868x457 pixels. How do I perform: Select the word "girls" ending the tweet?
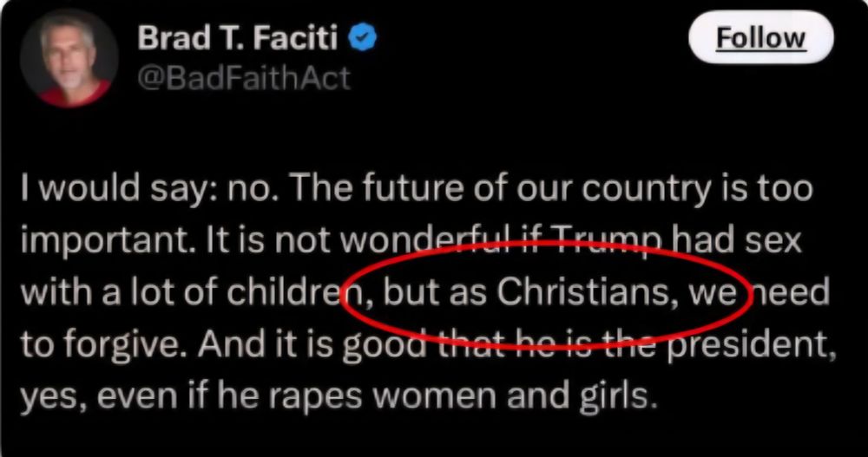(x=617, y=396)
